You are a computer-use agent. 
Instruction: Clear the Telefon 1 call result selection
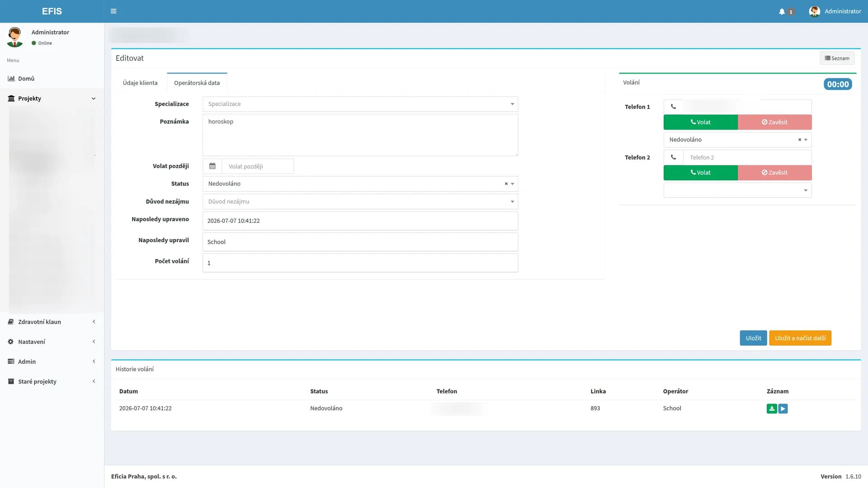click(x=799, y=140)
